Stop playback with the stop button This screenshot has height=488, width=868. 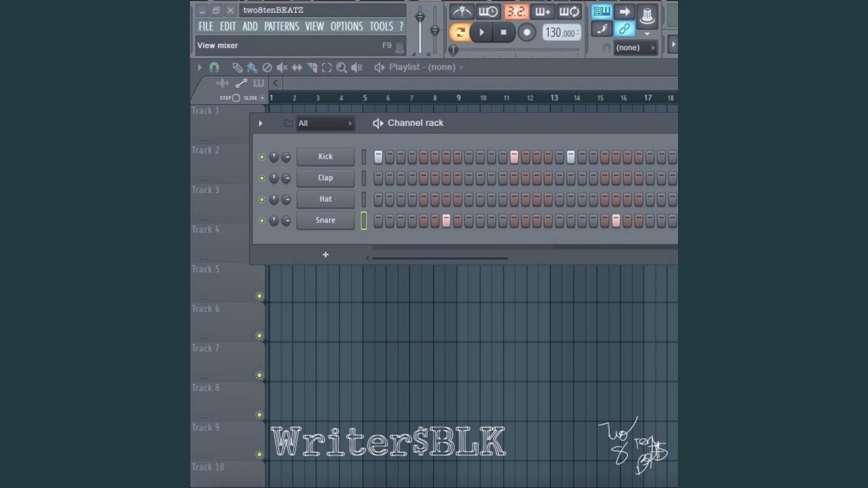(x=503, y=32)
